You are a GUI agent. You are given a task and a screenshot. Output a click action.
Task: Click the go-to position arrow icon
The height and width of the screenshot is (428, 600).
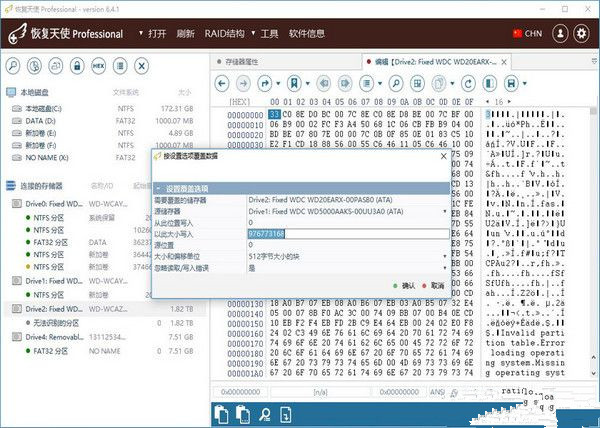(x=265, y=83)
